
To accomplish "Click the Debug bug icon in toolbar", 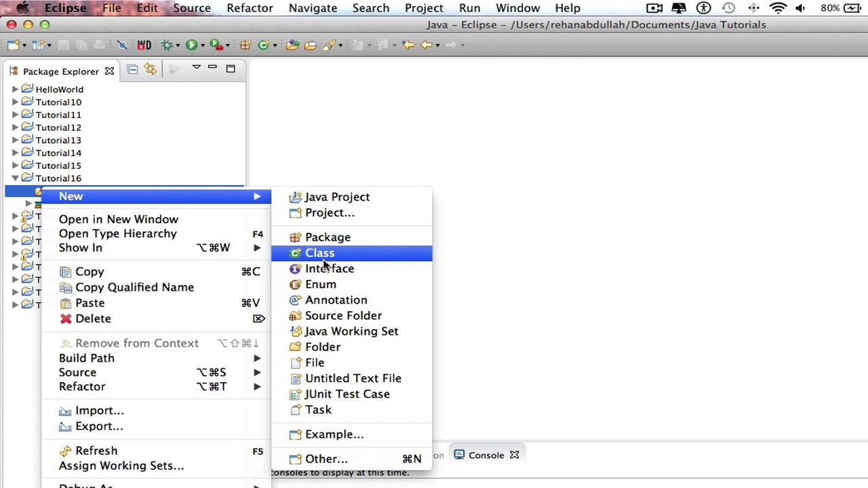I will click(167, 45).
